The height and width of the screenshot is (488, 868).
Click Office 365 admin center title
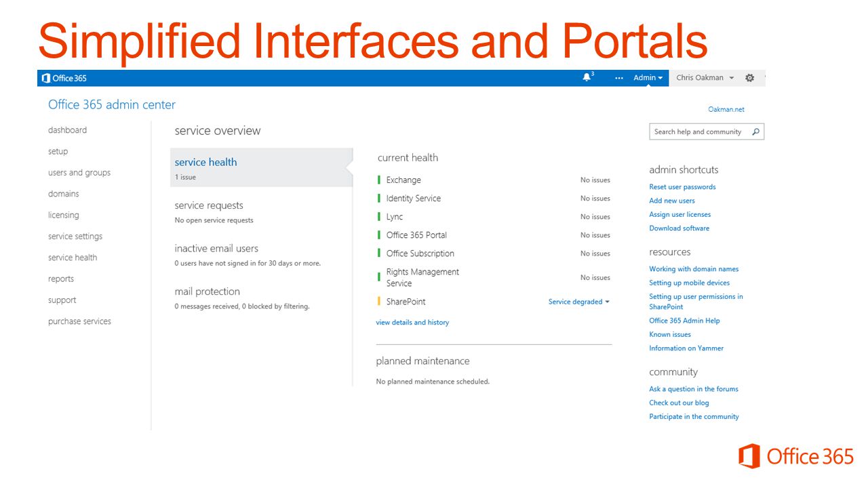[x=112, y=104]
